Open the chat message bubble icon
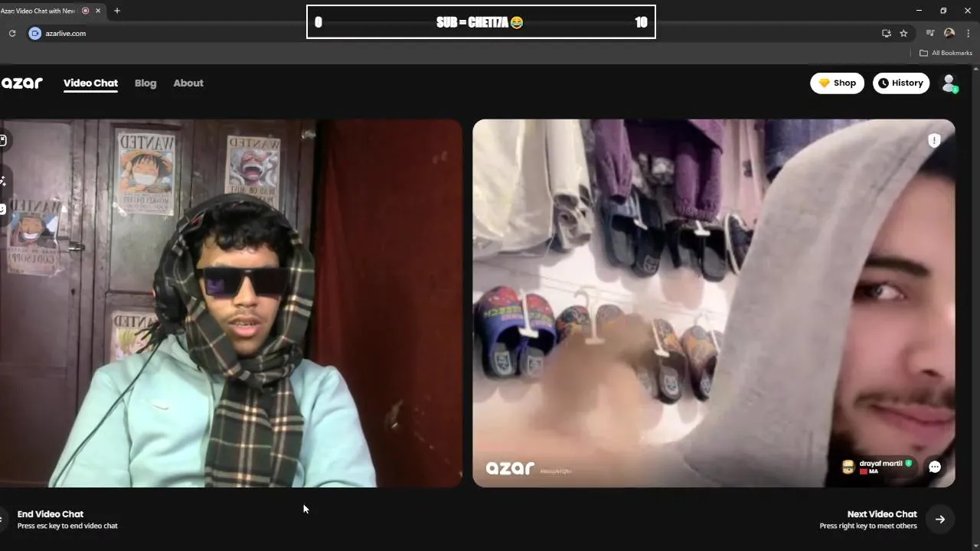 (x=935, y=467)
